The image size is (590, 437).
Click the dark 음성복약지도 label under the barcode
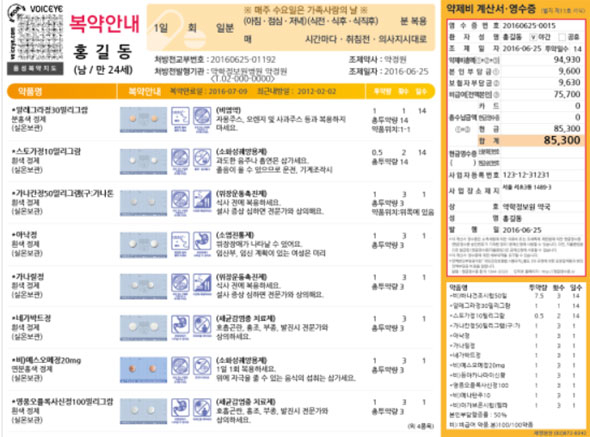pos(35,69)
